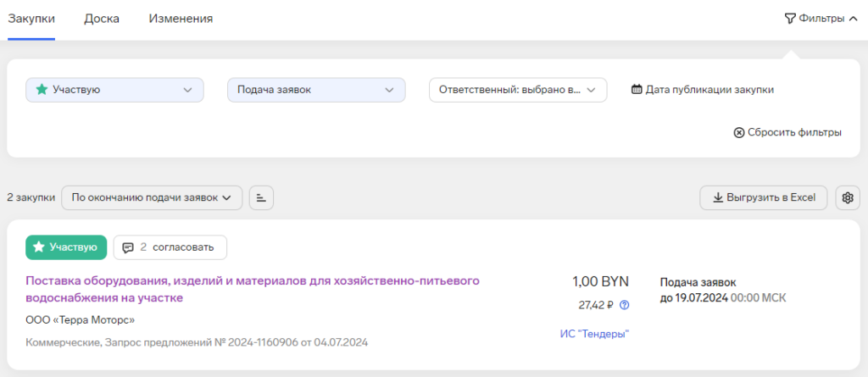Viewport: 868px width, 377px height.
Task: Open the gear settings icon
Action: point(847,198)
